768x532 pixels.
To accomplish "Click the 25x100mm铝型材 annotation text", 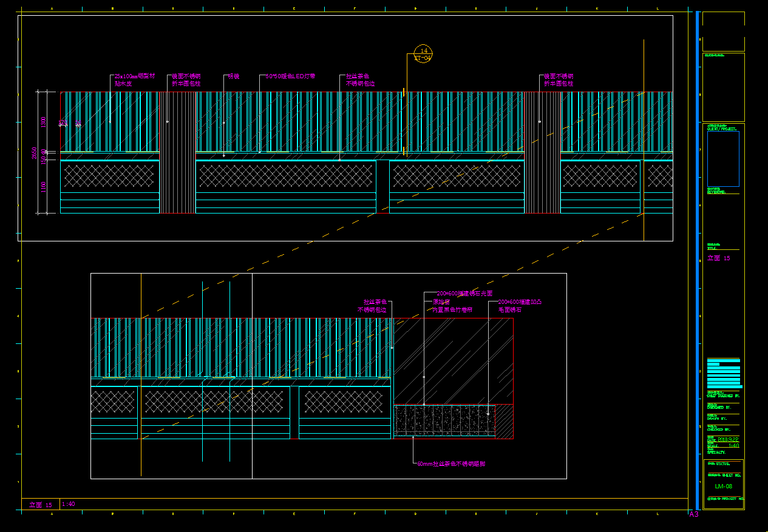I will 135,76.
